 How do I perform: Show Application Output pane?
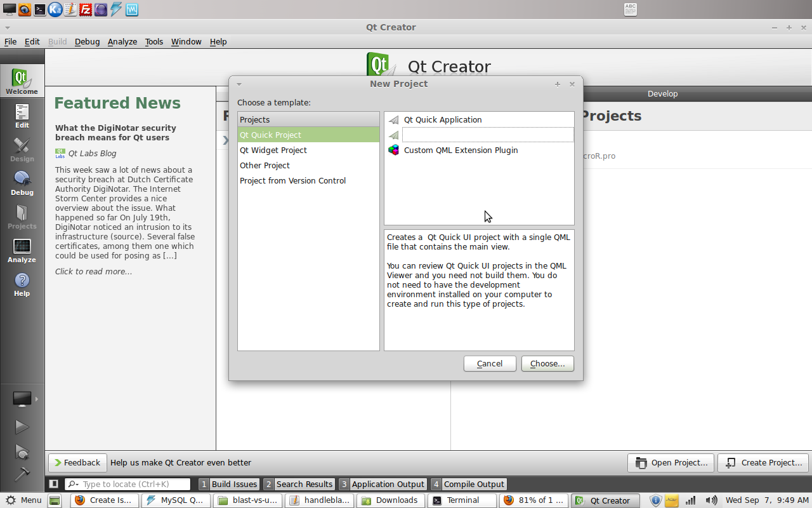point(383,484)
